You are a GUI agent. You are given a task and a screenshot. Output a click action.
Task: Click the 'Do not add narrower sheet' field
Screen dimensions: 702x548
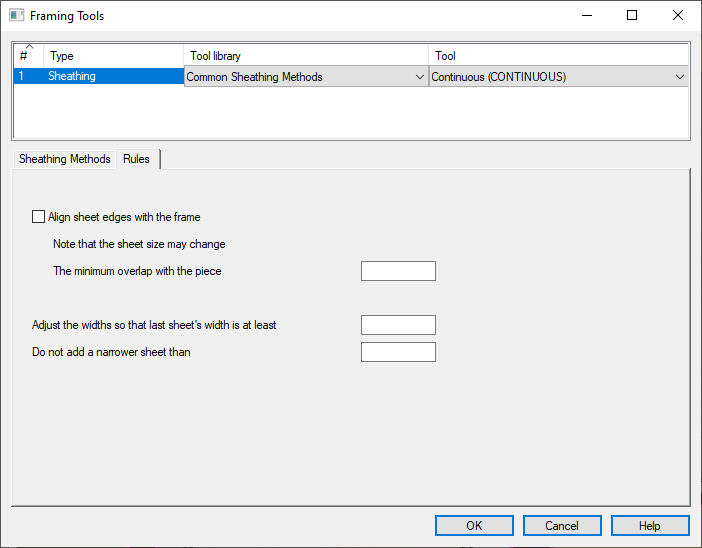398,352
